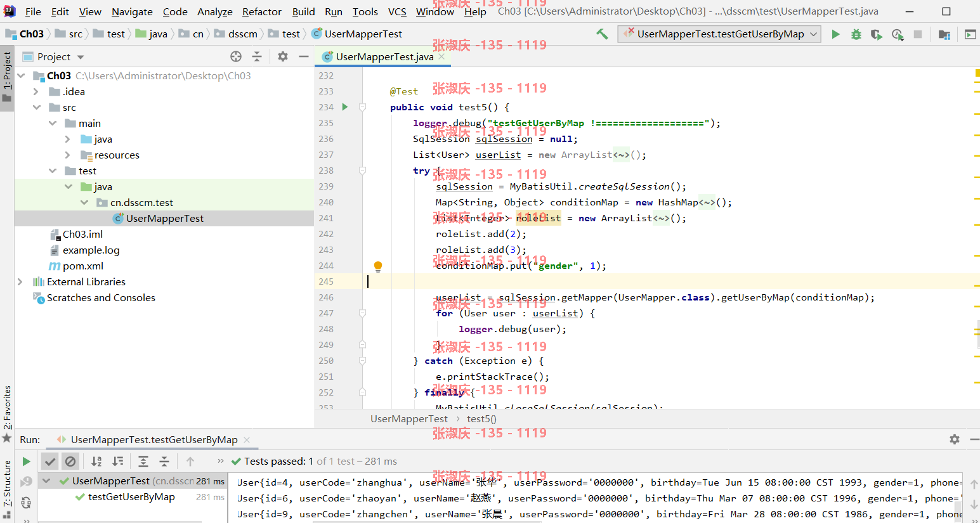The height and width of the screenshot is (523, 980).
Task: Run UserMapperTest with green play icon
Action: tap(836, 34)
